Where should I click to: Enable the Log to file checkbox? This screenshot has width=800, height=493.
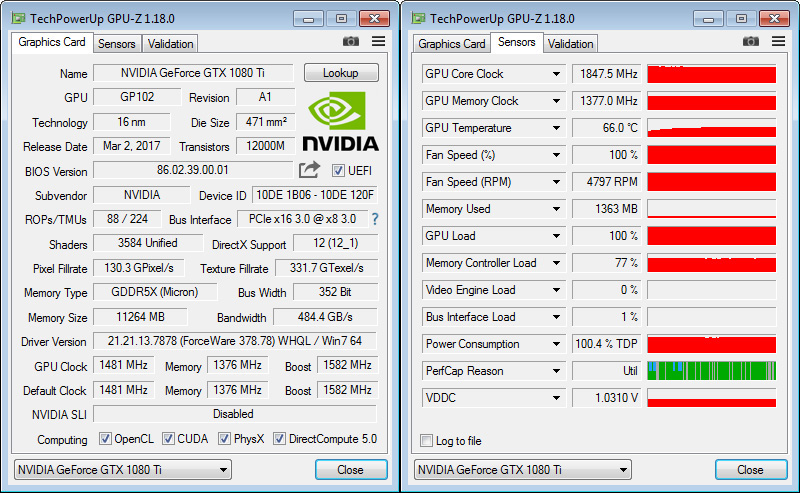tap(427, 440)
